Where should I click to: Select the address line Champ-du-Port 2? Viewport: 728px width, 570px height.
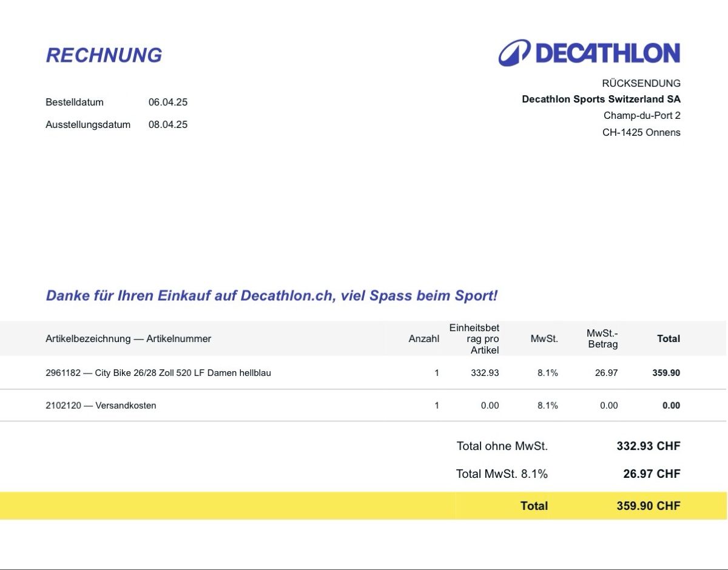(642, 115)
